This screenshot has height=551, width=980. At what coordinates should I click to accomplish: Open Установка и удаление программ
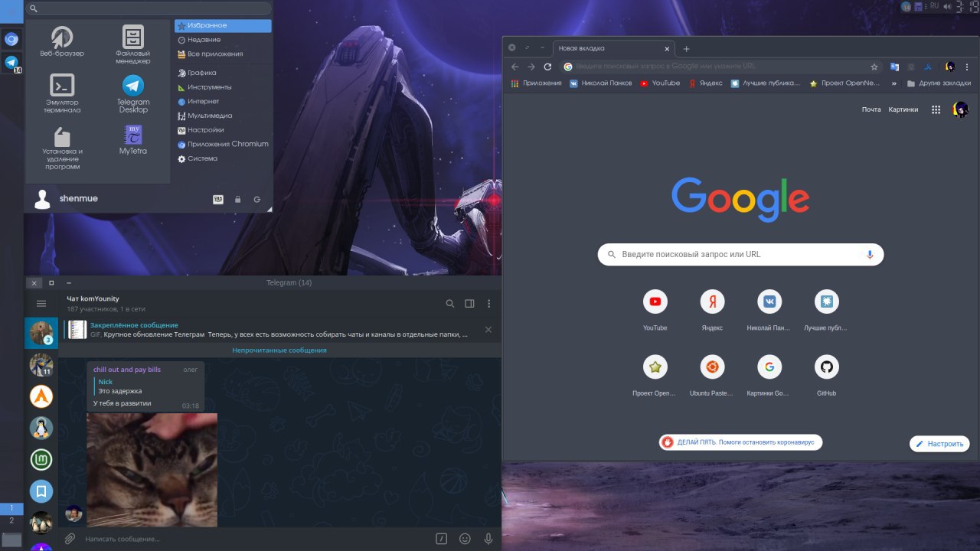point(62,148)
